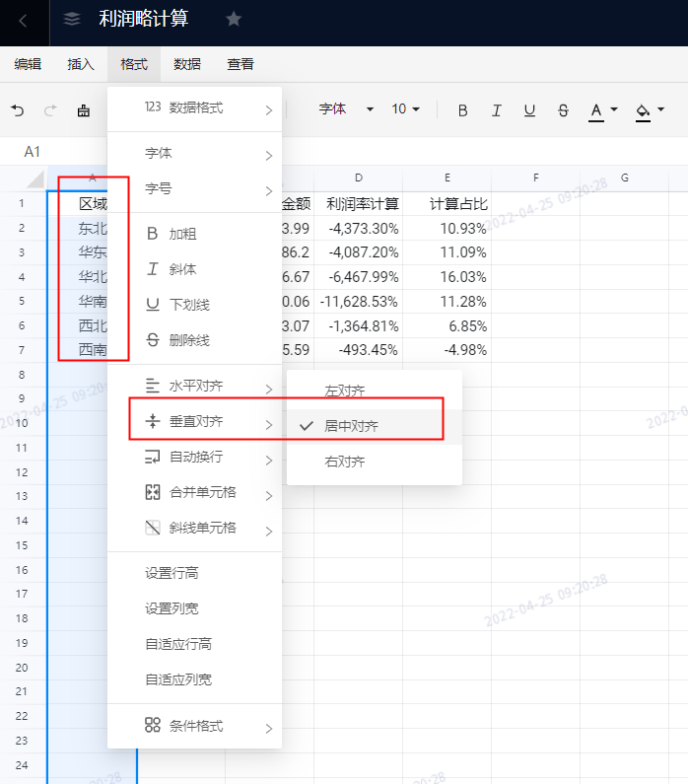Click the undo arrow icon
This screenshot has width=688, height=784.
(x=18, y=110)
